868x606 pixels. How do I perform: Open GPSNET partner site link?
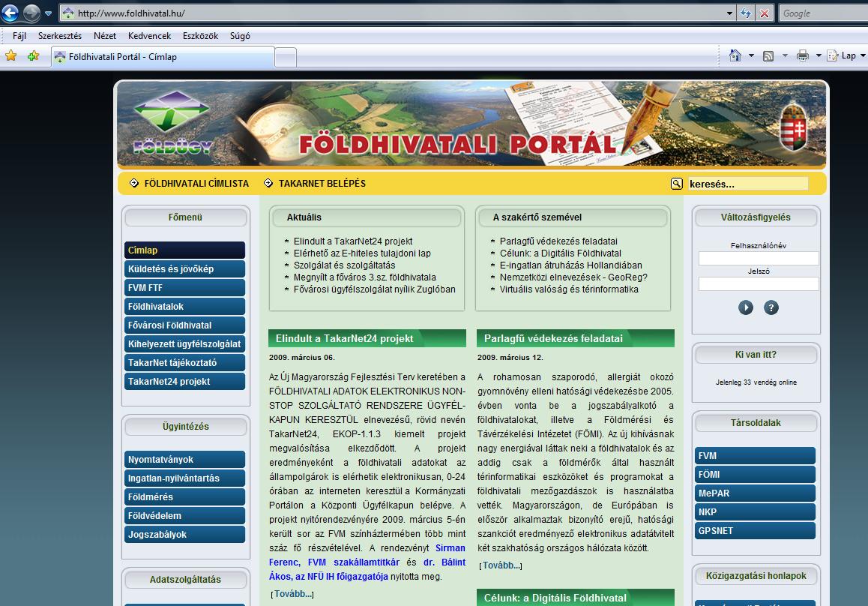(755, 531)
